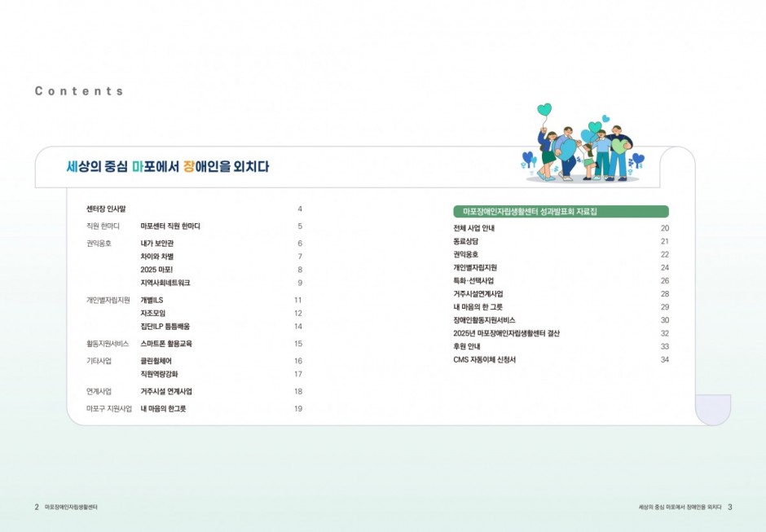Select '차이와 차별' entry
The image size is (766, 532).
pos(157,257)
